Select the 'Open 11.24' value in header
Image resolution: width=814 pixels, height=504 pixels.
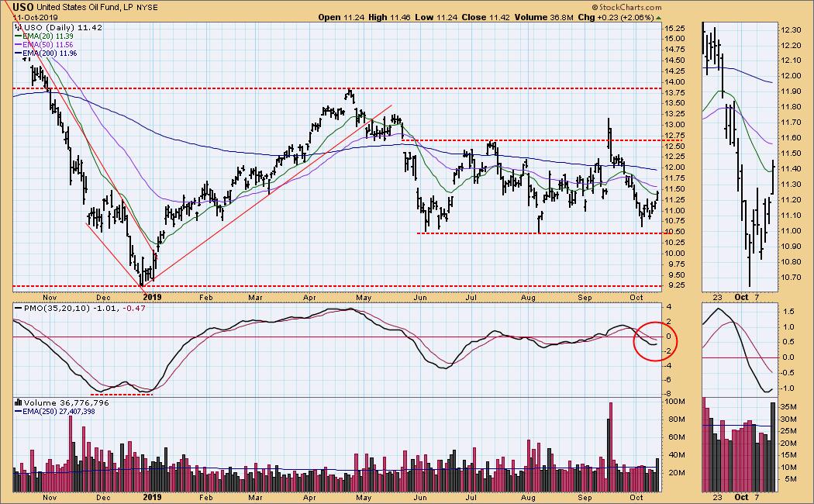point(341,17)
